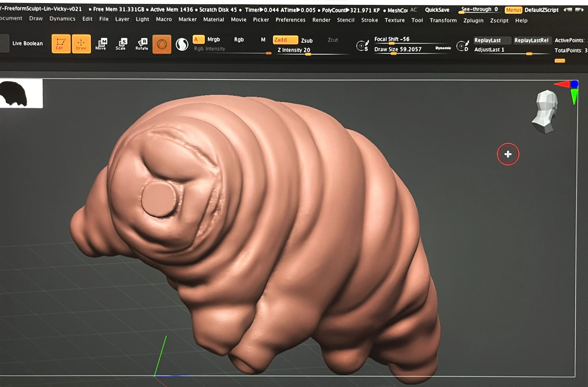Image resolution: width=588 pixels, height=387 pixels.
Task: Toggle Dynamic draw size
Action: coord(443,48)
